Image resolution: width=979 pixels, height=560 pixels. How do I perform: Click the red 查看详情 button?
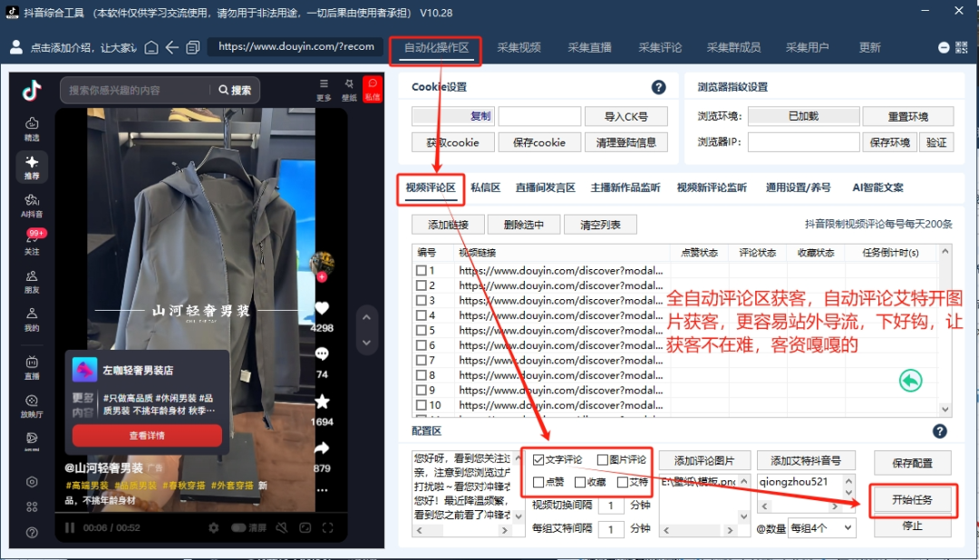click(x=148, y=436)
